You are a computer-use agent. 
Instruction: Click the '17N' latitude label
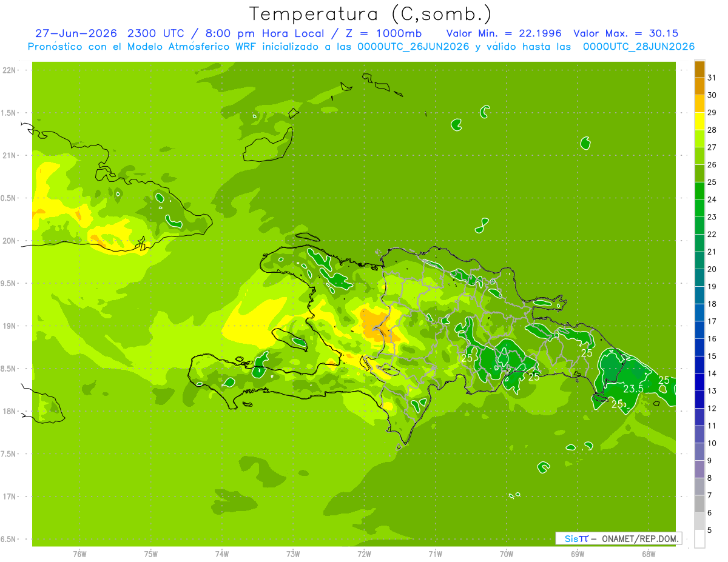10,497
